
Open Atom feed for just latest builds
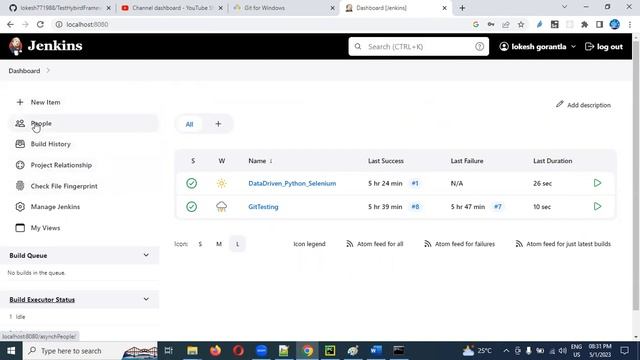pyautogui.click(x=563, y=244)
